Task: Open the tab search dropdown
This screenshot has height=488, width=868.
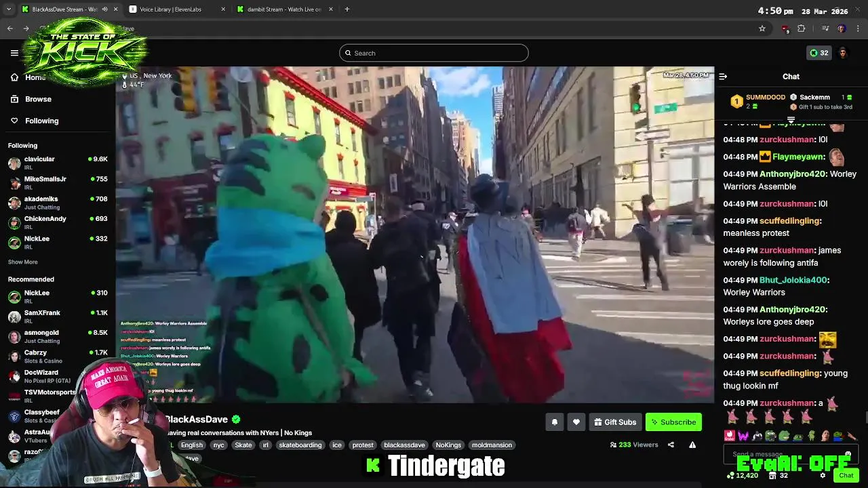Action: pos(8,9)
